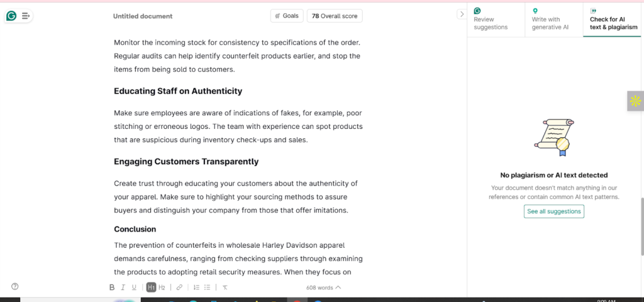Apply bold formatting
Image resolution: width=644 pixels, height=302 pixels.
[112, 288]
